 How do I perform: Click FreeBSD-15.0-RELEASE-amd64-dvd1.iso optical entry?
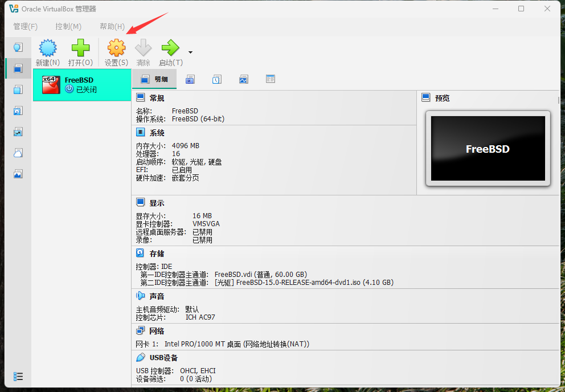[x=304, y=283]
